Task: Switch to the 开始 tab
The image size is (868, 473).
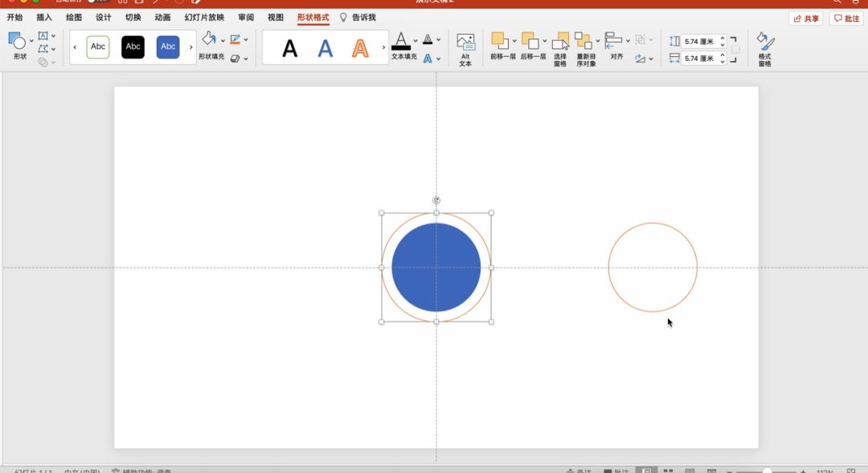Action: [15, 17]
